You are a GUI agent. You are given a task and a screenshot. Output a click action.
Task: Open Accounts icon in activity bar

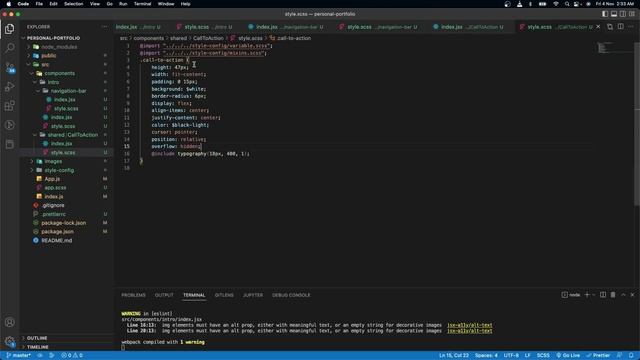[9, 322]
